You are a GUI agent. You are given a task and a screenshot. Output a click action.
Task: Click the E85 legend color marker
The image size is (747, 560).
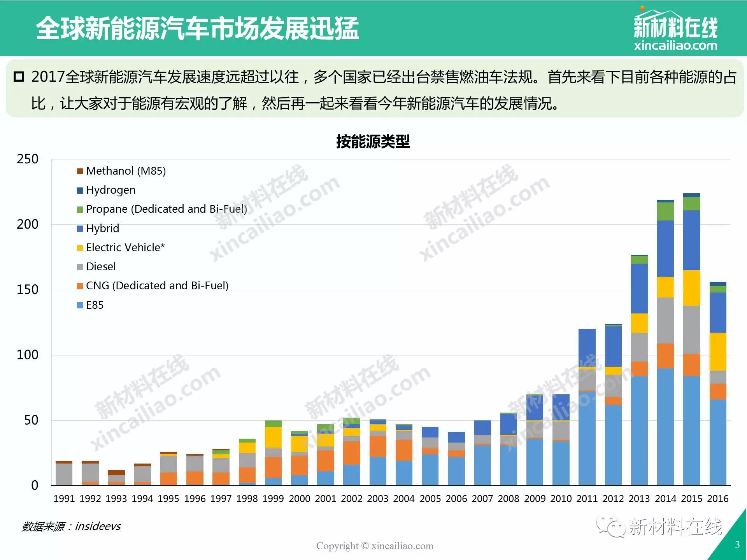click(x=80, y=305)
